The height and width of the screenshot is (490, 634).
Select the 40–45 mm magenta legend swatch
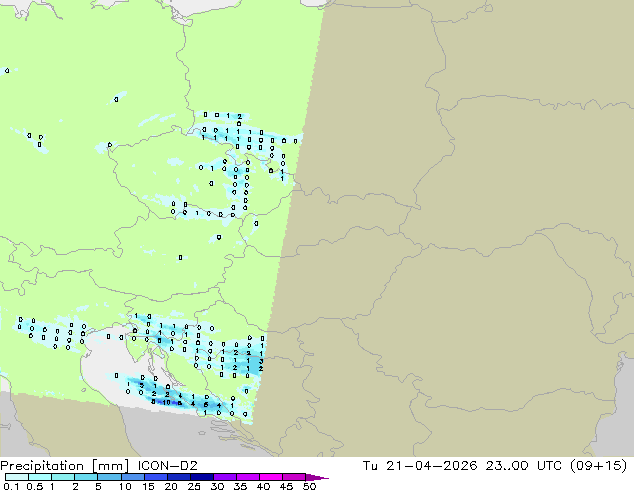pyautogui.click(x=271, y=477)
